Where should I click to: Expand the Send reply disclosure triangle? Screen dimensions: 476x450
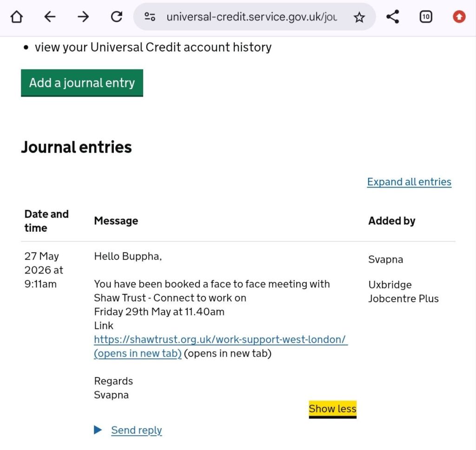98,430
